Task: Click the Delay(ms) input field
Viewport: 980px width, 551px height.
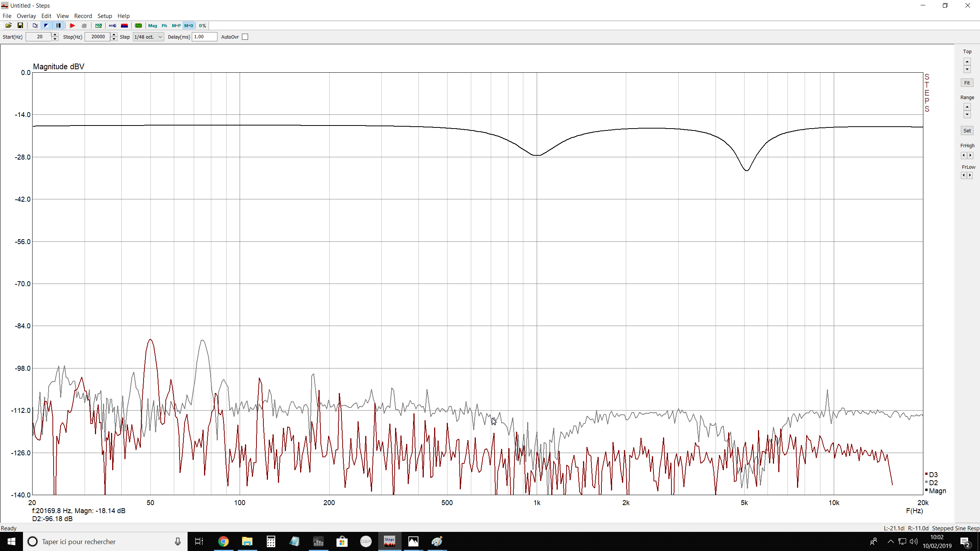Action: 204,37
